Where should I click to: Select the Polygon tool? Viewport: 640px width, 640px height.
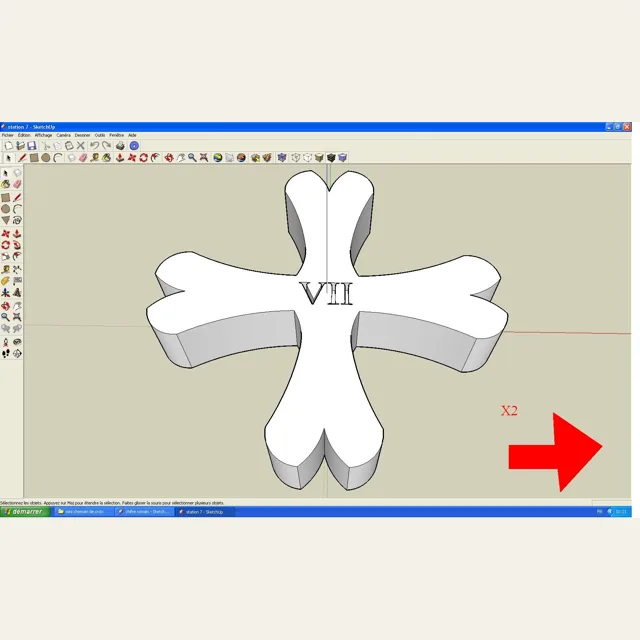[6, 220]
